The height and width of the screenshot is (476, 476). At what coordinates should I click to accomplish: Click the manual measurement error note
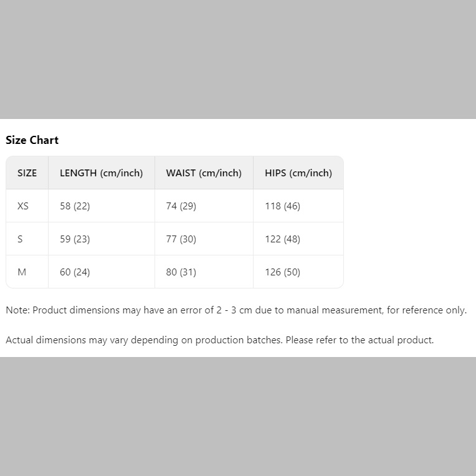[x=236, y=310]
